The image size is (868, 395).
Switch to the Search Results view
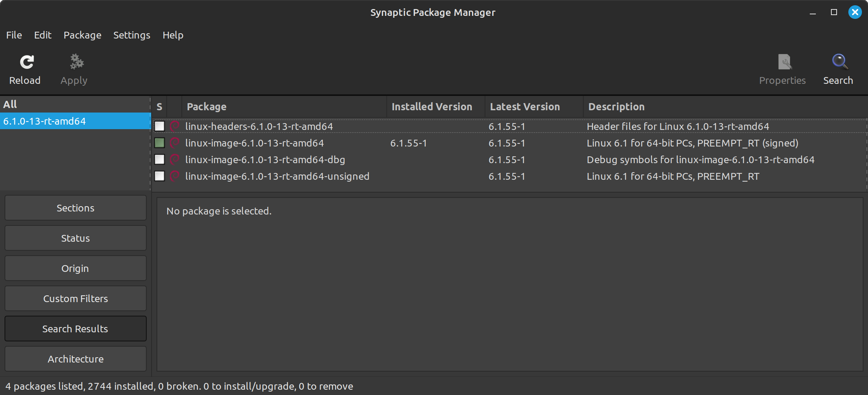(76, 329)
